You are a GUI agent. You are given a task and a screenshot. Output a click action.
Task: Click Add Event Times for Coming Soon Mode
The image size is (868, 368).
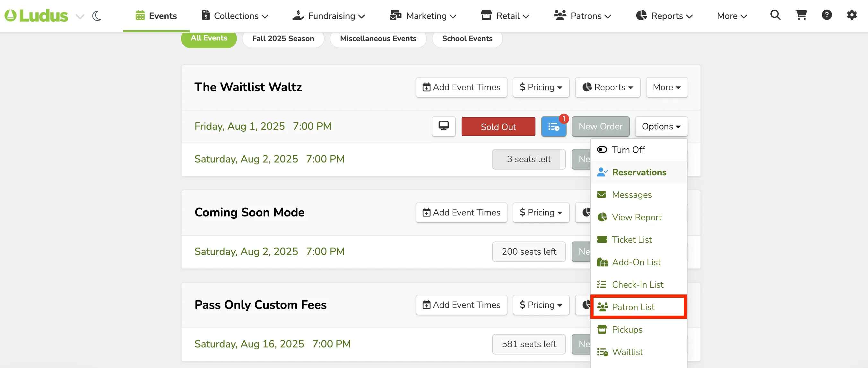[461, 212]
